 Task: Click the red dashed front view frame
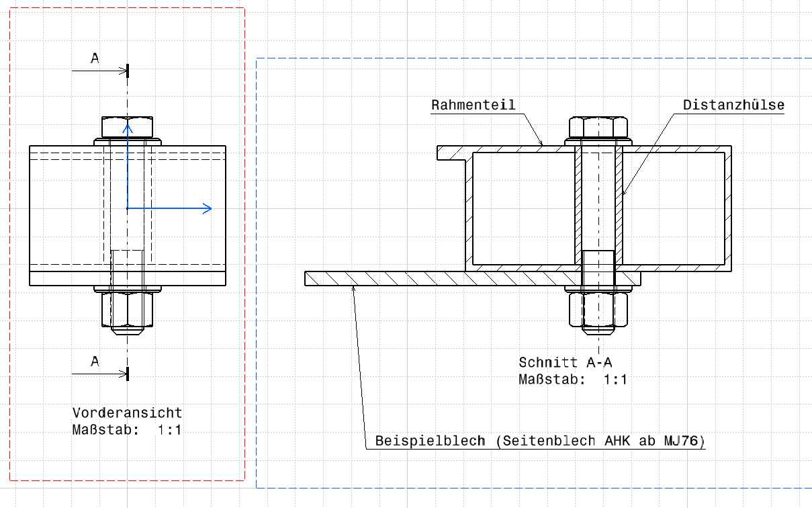(x=244, y=269)
